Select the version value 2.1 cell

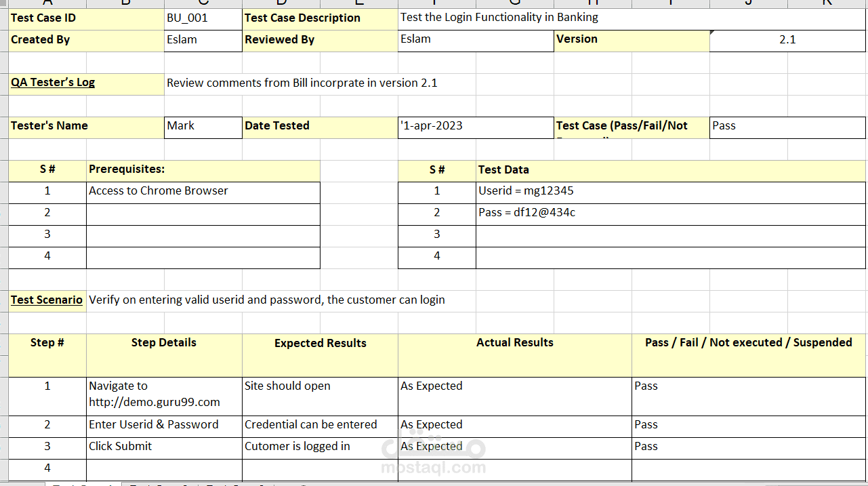tap(787, 41)
